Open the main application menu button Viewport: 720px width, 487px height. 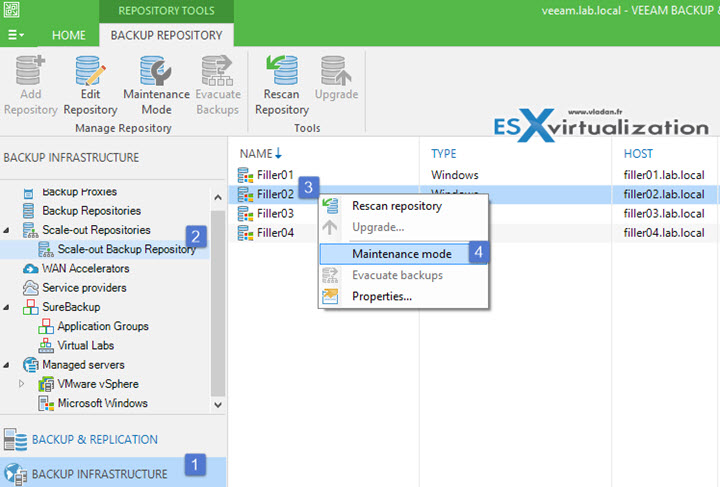16,35
